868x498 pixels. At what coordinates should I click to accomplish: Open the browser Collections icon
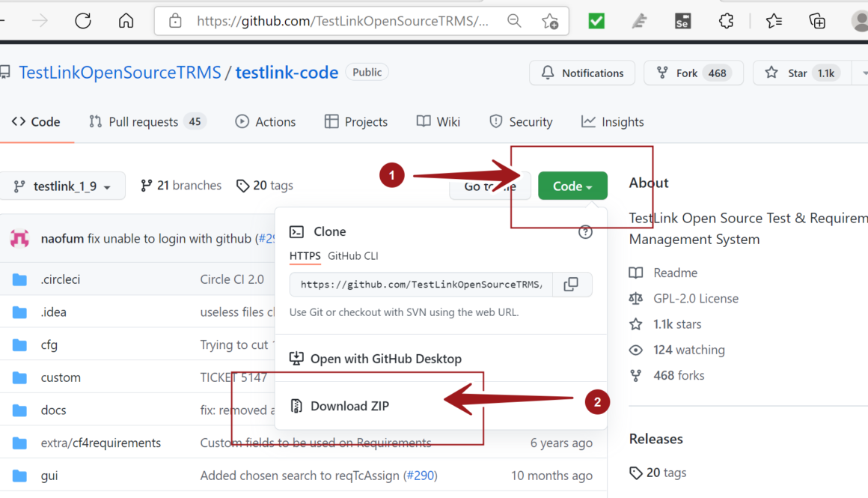tap(817, 21)
